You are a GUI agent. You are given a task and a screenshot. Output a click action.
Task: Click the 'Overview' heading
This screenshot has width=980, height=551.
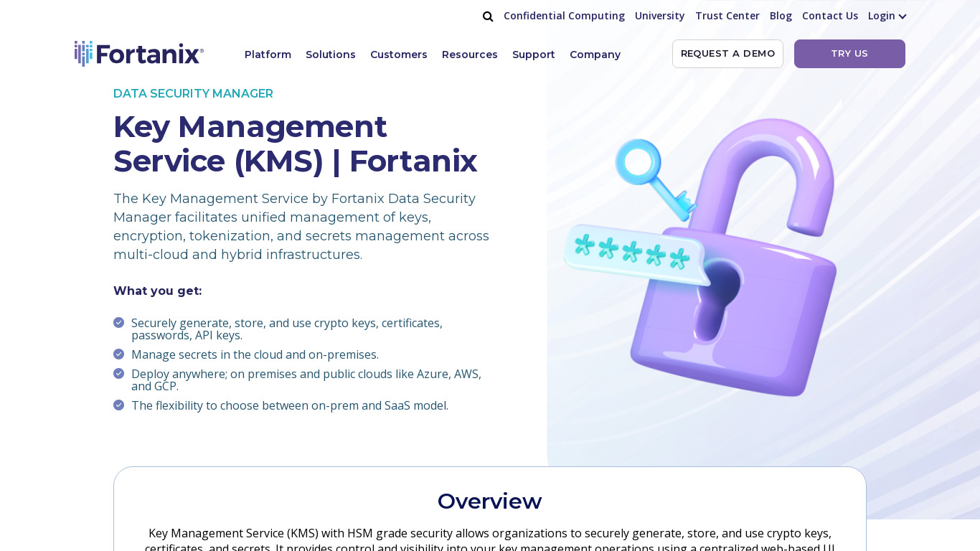pos(489,501)
